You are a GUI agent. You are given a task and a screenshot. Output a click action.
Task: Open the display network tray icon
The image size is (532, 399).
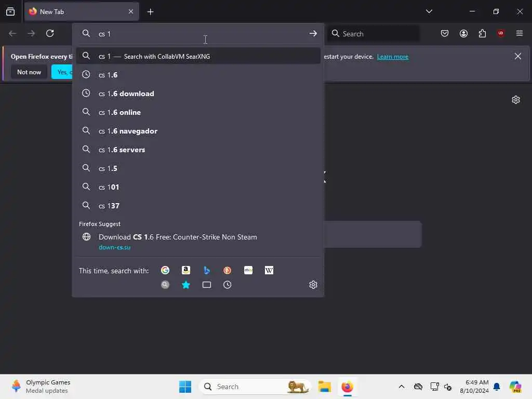coord(434,387)
